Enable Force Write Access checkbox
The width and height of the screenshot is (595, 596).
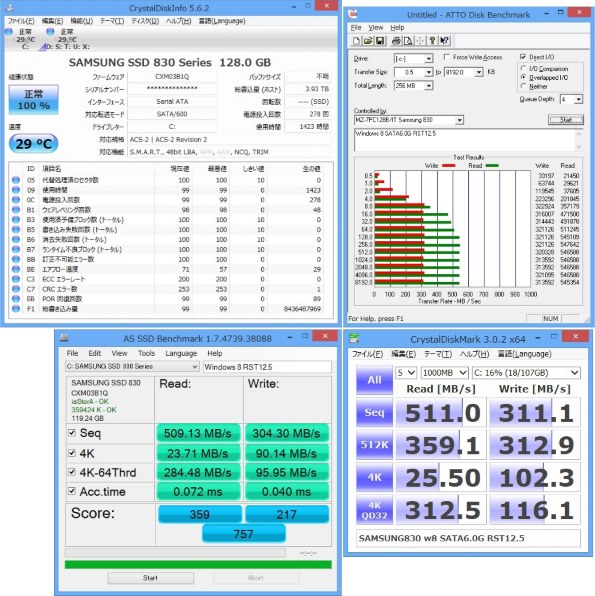(x=447, y=57)
